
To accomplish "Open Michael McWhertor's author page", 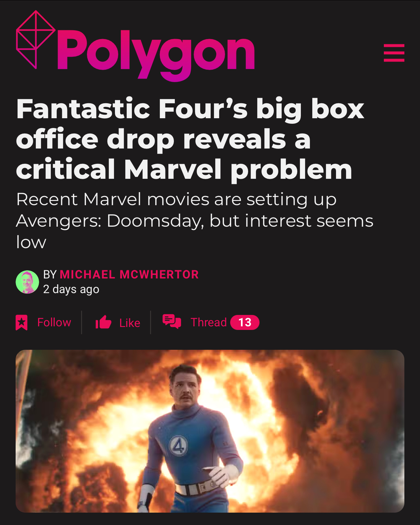I will tap(129, 275).
